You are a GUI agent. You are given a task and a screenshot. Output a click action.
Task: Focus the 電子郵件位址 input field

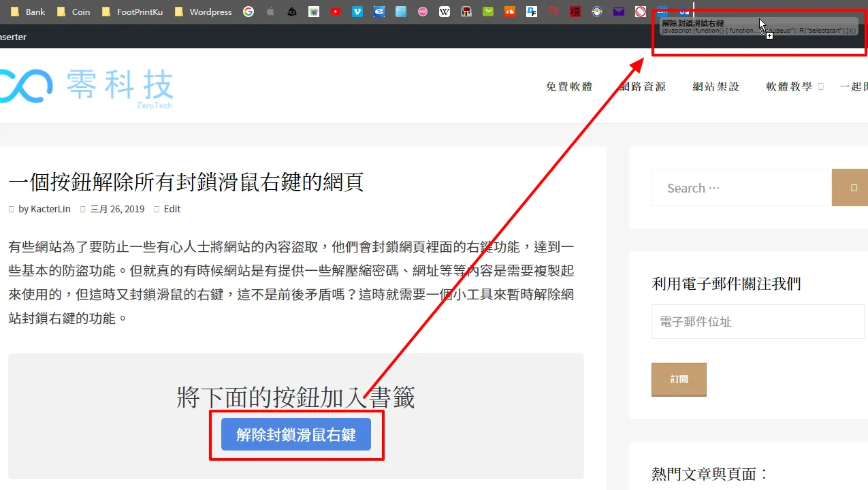(758, 321)
